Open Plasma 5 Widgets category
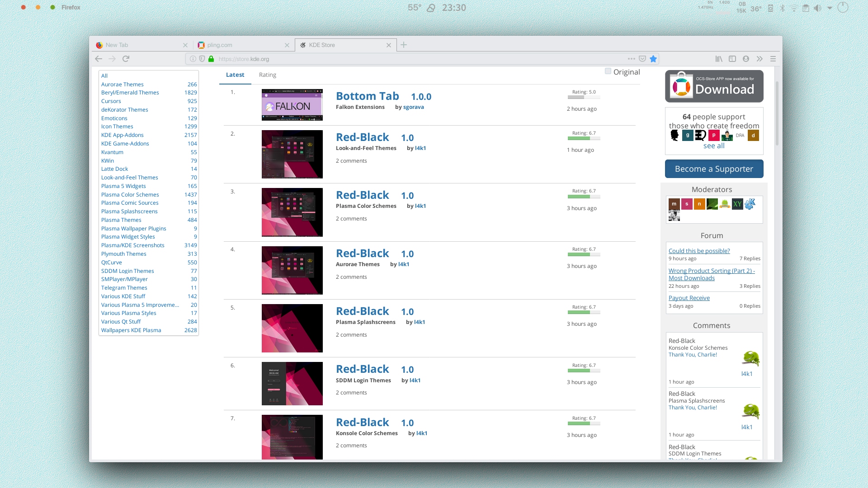Image resolution: width=868 pixels, height=488 pixels. pos(123,186)
